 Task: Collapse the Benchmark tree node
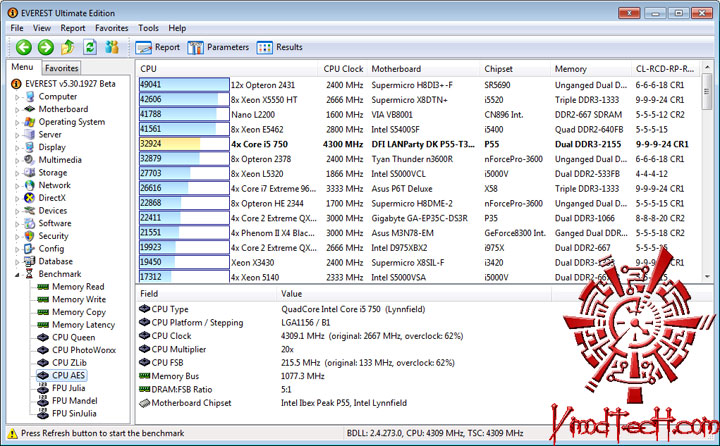pos(17,275)
